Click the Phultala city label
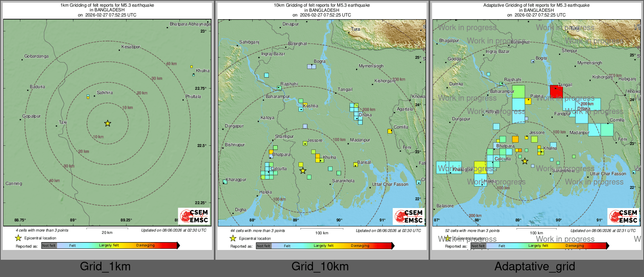Viewport: 644px width, 277px height. coord(193,96)
